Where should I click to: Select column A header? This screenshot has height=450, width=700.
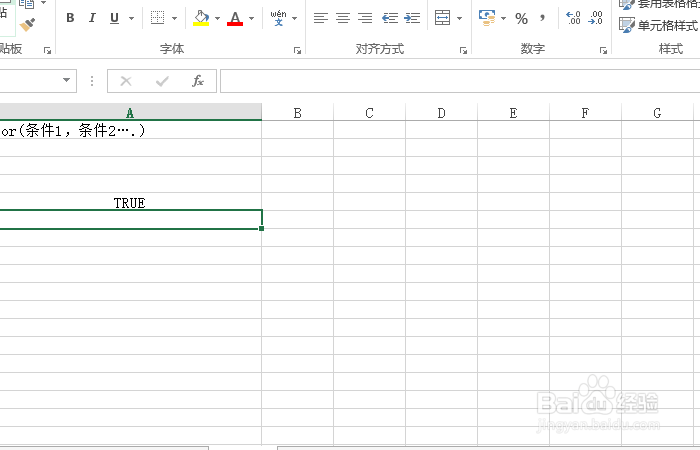[130, 113]
